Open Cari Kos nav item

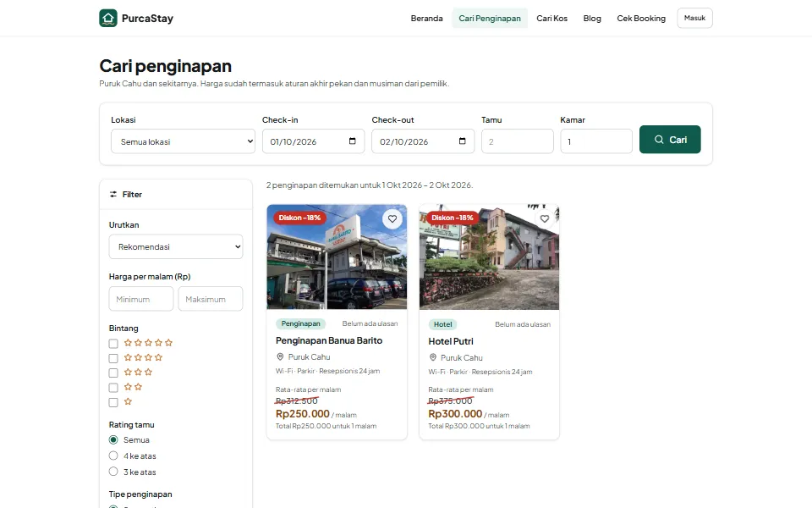point(552,18)
